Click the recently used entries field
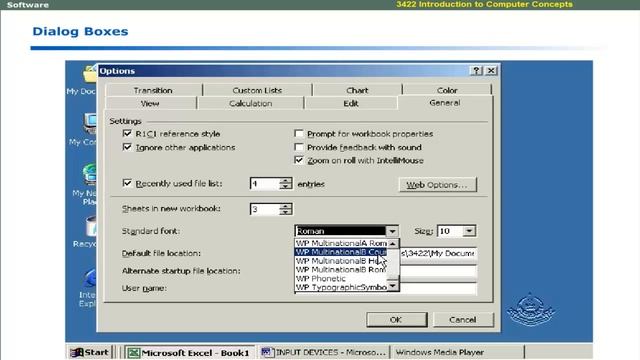The width and height of the screenshot is (640, 360). 265,184
